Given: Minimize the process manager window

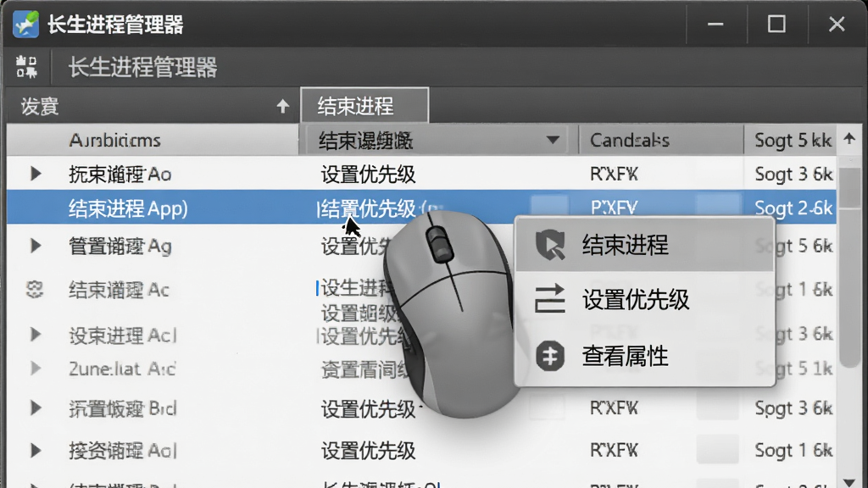Looking at the screenshot, I should pyautogui.click(x=715, y=25).
